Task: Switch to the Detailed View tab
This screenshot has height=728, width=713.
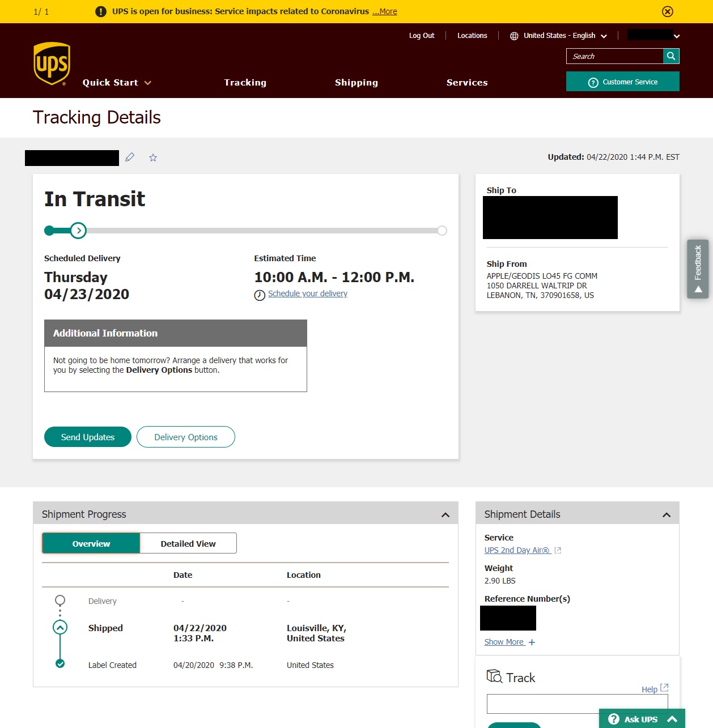Action: coord(188,543)
